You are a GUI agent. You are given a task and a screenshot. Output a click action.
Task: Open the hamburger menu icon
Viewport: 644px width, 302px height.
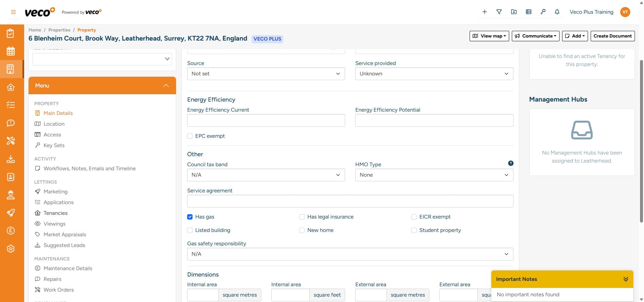pos(13,12)
